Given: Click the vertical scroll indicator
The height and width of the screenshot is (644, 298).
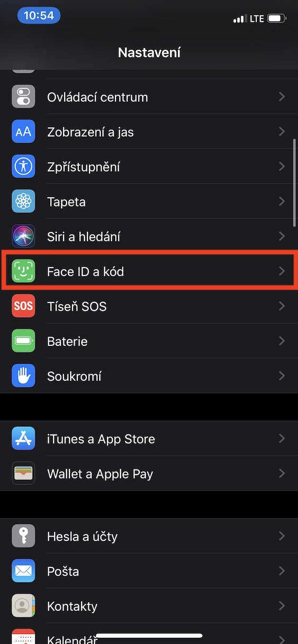Looking at the screenshot, I should 295,183.
